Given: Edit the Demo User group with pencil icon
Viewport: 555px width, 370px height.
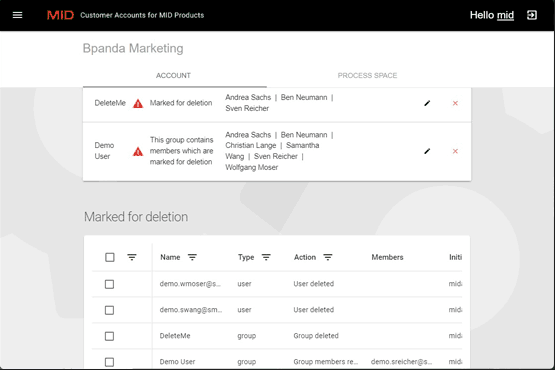Looking at the screenshot, I should (427, 151).
